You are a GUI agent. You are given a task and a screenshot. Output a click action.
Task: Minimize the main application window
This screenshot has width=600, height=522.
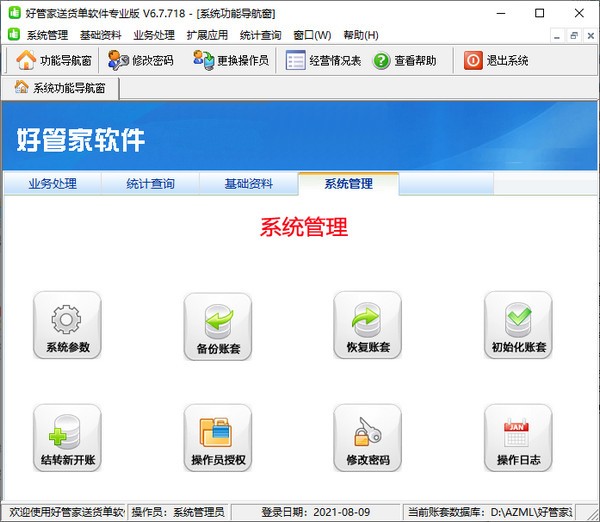[x=501, y=13]
